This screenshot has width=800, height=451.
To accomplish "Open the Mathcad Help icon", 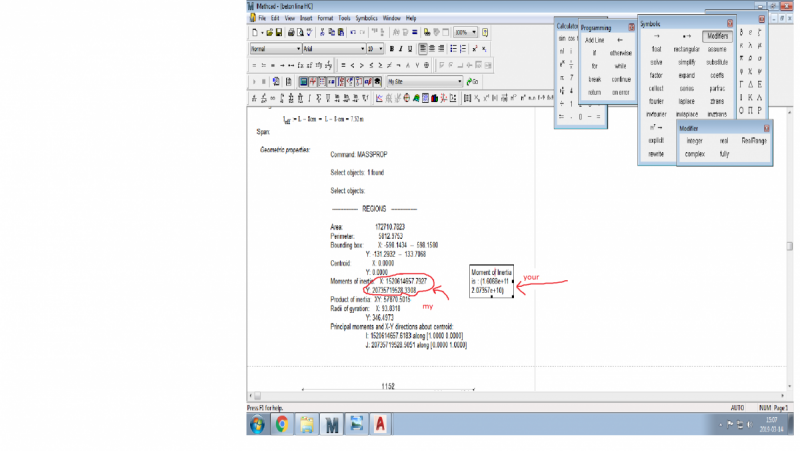I will click(x=485, y=32).
